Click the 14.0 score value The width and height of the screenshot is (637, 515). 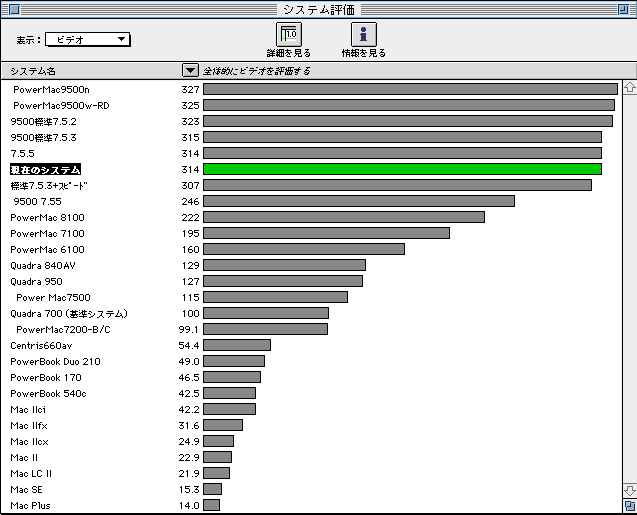coord(189,505)
